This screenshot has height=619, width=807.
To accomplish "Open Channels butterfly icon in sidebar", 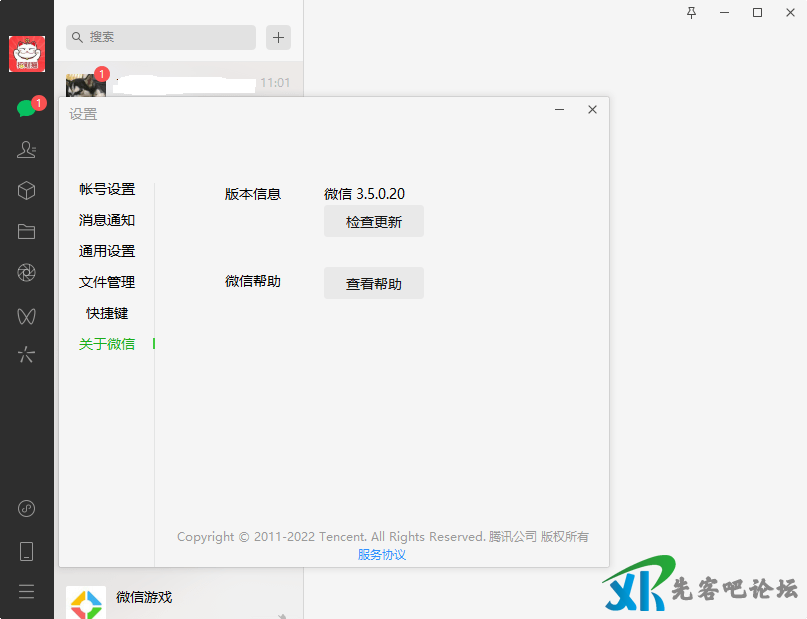I will point(27,315).
